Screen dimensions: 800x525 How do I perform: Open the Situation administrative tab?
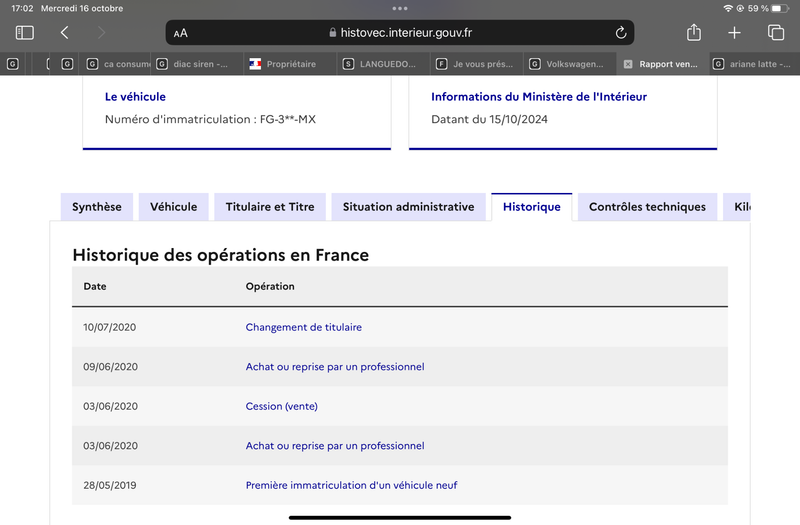coord(408,207)
